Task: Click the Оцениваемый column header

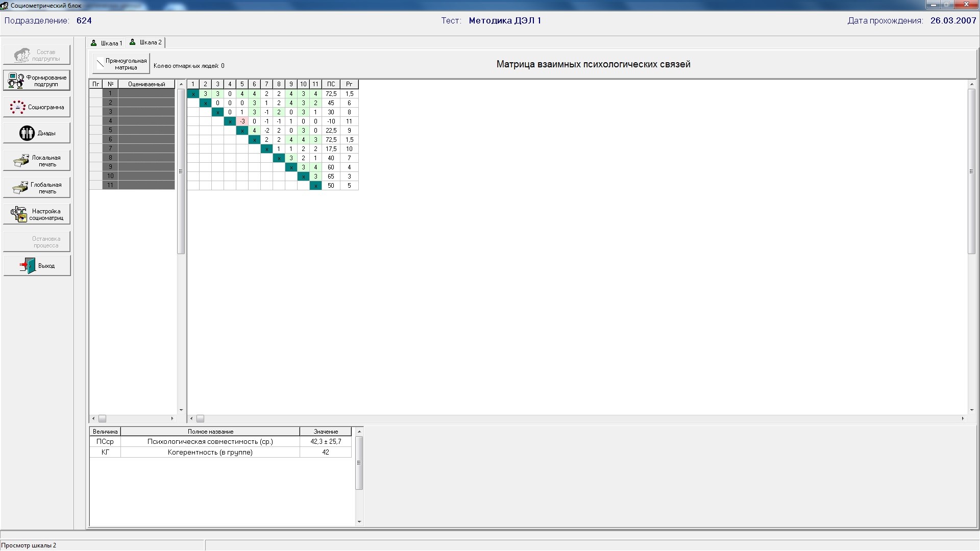Action: tap(146, 84)
